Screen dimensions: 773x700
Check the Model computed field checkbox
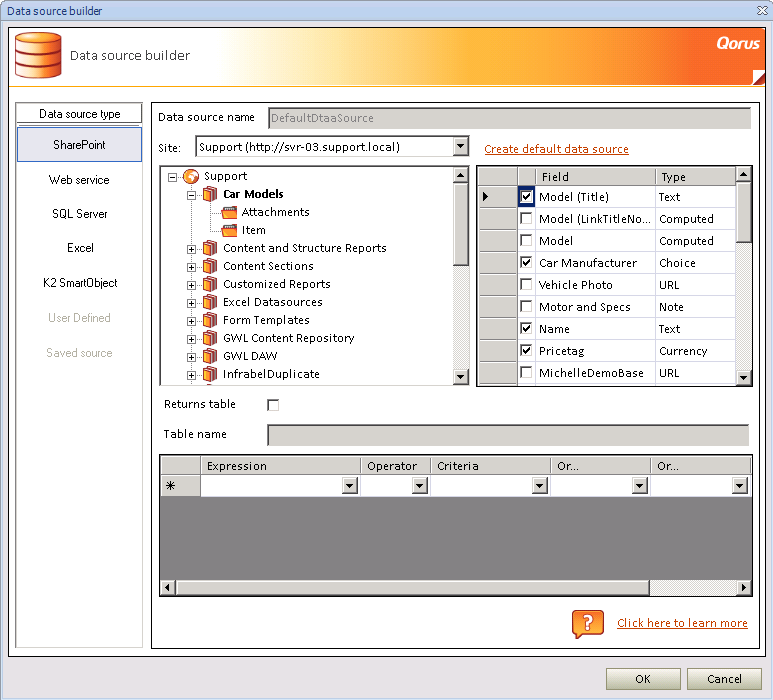pos(527,241)
